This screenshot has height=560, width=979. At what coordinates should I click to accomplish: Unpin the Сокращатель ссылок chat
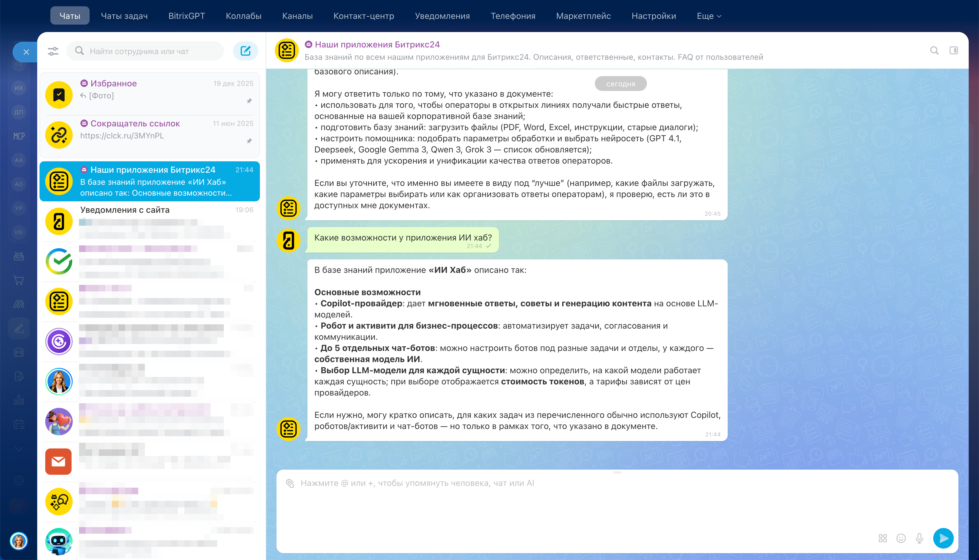[249, 141]
